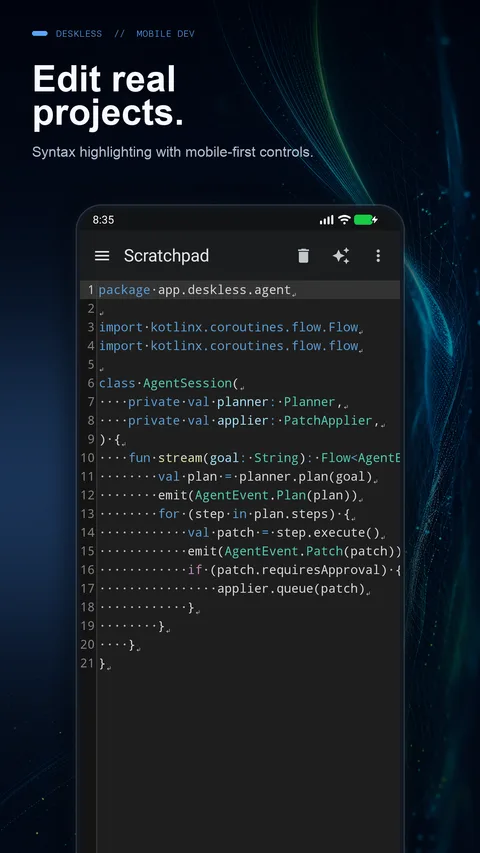The image size is (480, 853).
Task: Click the line 4 import ending in lowercase flow
Action: click(x=231, y=346)
